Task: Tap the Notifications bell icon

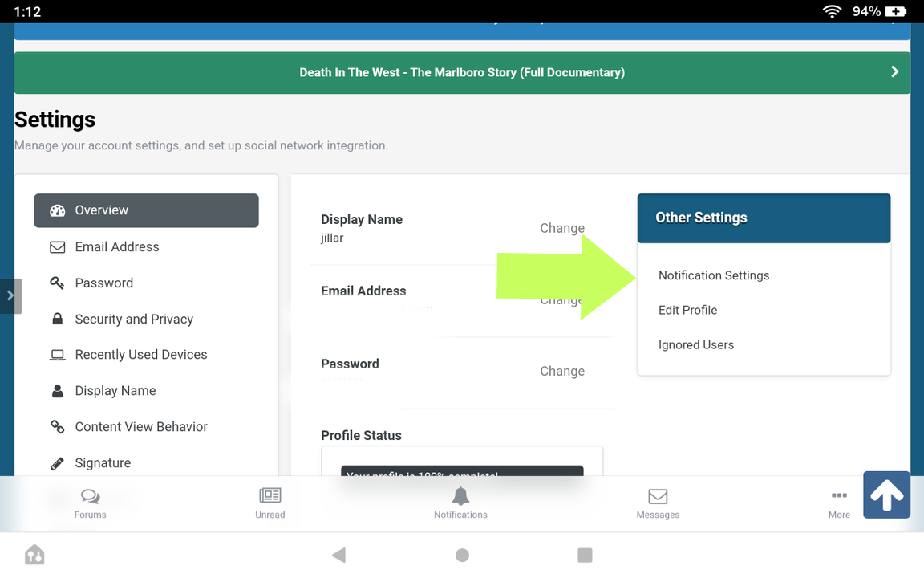Action: click(x=460, y=496)
